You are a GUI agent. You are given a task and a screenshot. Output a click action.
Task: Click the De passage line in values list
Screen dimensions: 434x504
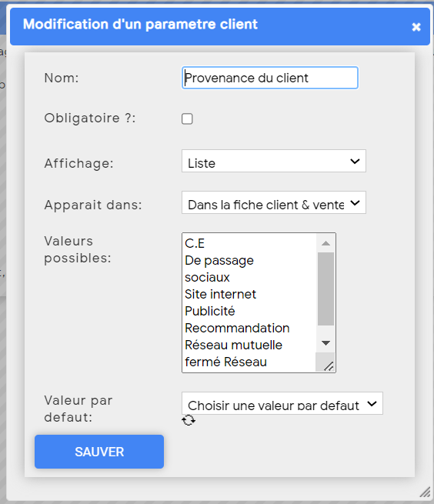pos(219,260)
